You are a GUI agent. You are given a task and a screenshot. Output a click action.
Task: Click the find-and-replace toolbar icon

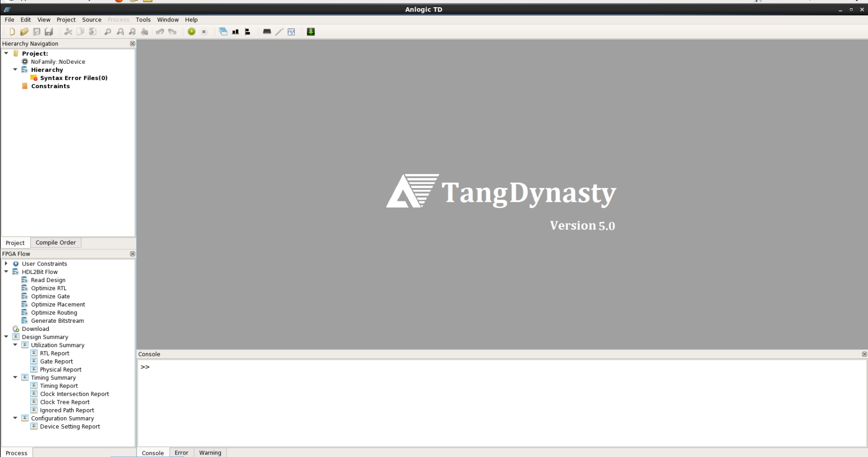pyautogui.click(x=144, y=32)
